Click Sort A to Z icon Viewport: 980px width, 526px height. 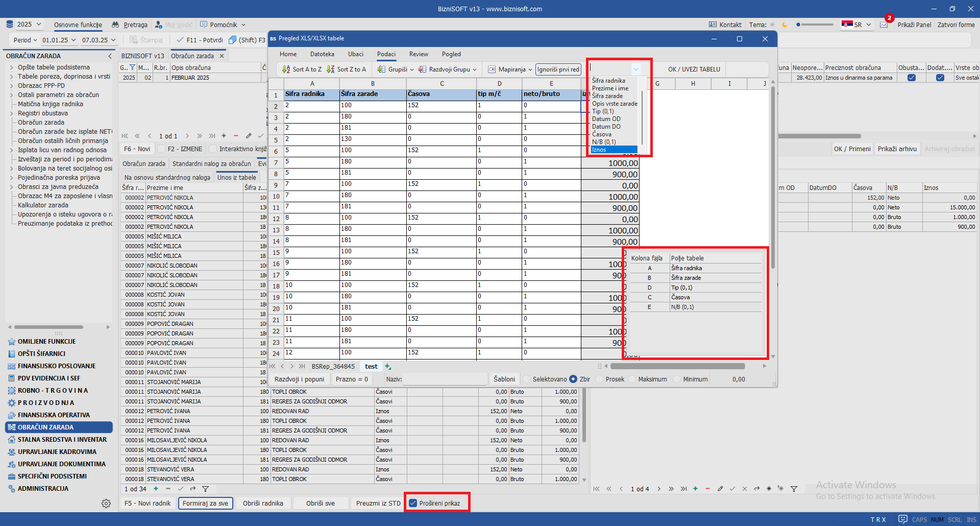tap(286, 69)
